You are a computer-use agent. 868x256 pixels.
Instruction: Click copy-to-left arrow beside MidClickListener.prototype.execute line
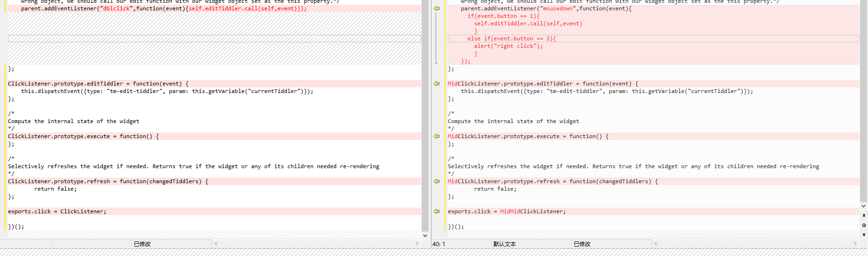437,136
